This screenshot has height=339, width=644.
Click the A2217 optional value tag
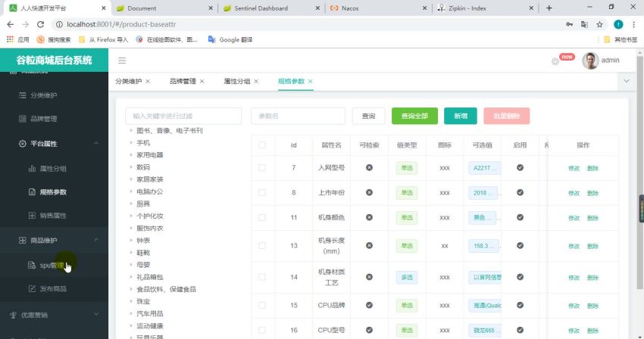coord(485,168)
